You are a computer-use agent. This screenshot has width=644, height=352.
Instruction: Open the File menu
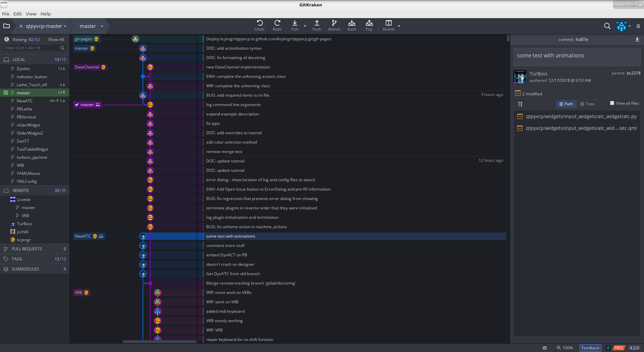click(6, 14)
